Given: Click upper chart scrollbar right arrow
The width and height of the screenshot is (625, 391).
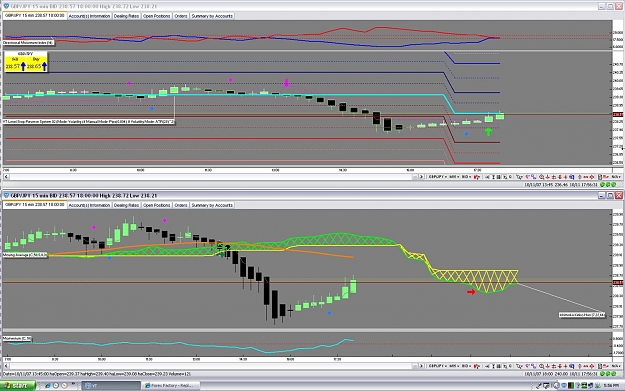Looking at the screenshot, I should point(421,177).
